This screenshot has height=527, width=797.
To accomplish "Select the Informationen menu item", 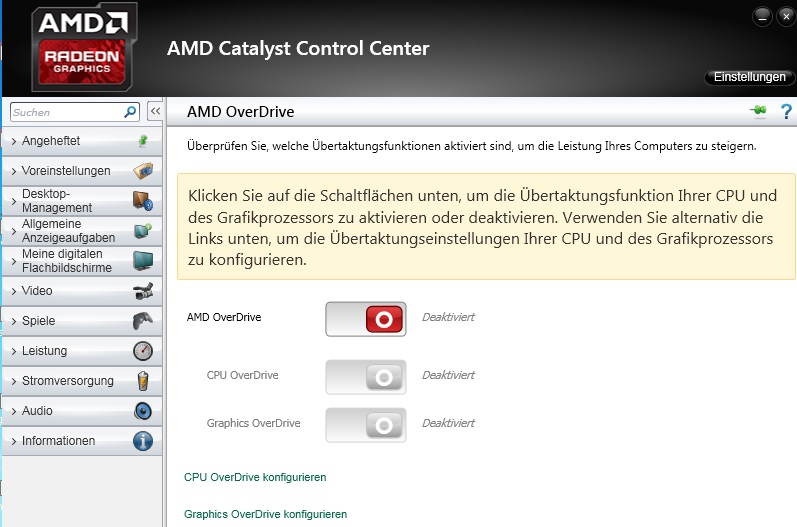I will tap(82, 441).
